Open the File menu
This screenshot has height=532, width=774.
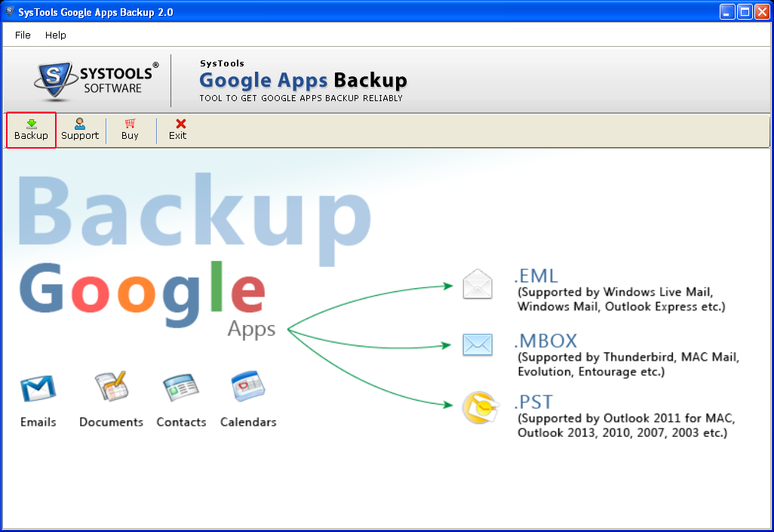(23, 35)
